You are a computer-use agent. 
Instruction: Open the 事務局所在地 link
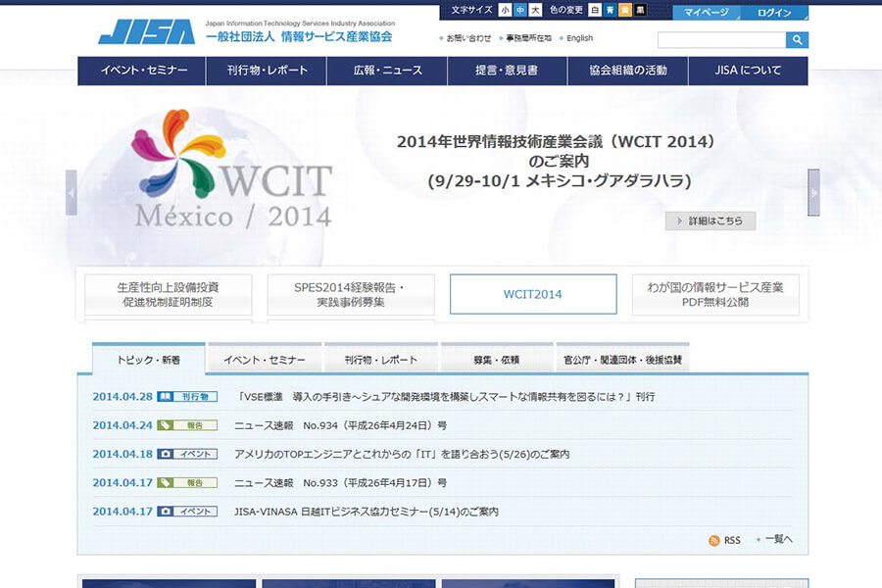[x=528, y=38]
